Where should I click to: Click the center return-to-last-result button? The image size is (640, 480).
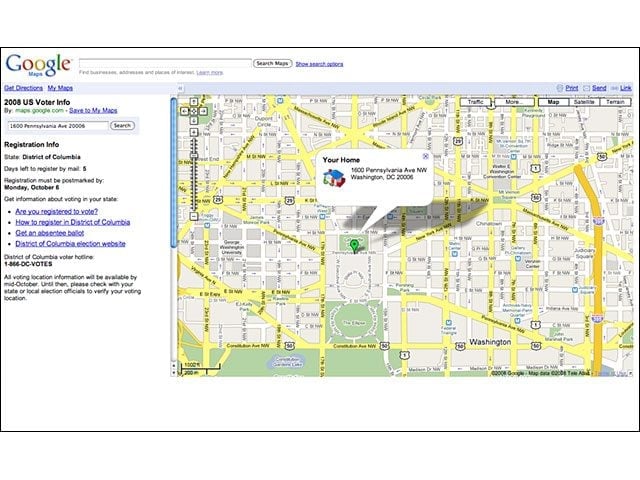pyautogui.click(x=194, y=111)
